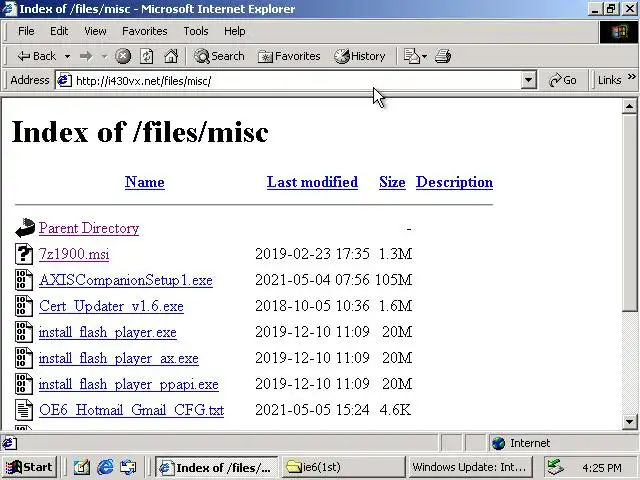Click binary icon beside install_flash_player.exe
The height and width of the screenshot is (480, 640).
24,332
